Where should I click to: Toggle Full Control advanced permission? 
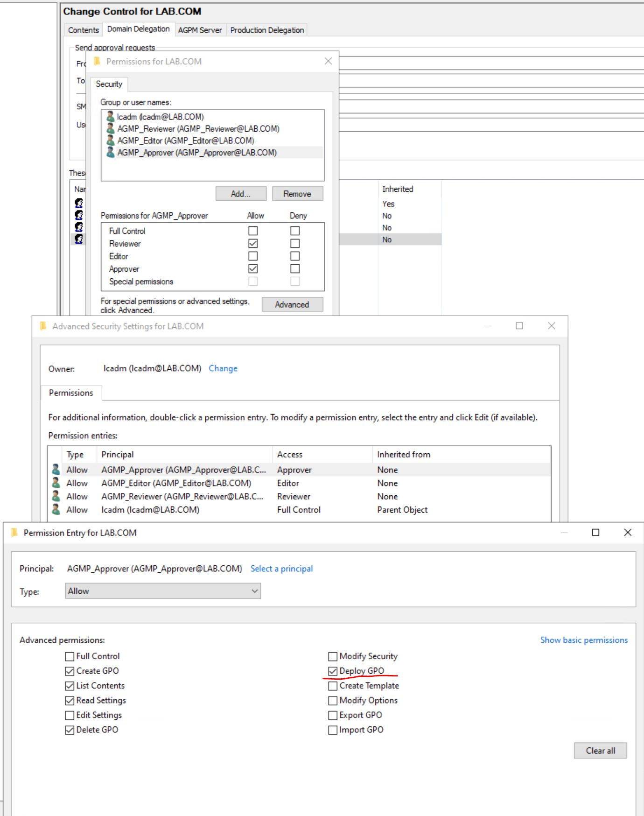click(70, 656)
